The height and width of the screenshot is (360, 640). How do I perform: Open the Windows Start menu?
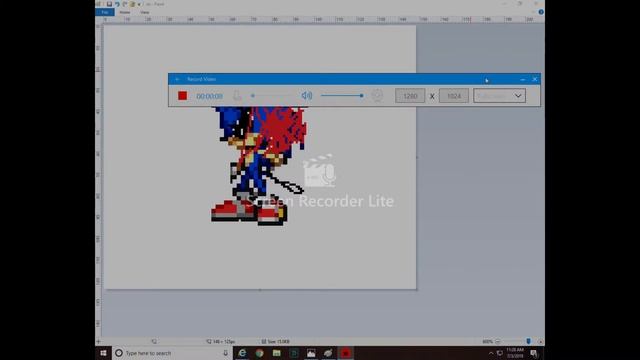pyautogui.click(x=103, y=353)
